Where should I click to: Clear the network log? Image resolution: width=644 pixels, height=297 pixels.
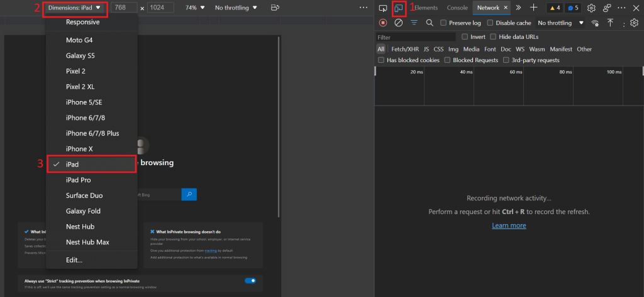[x=398, y=23]
